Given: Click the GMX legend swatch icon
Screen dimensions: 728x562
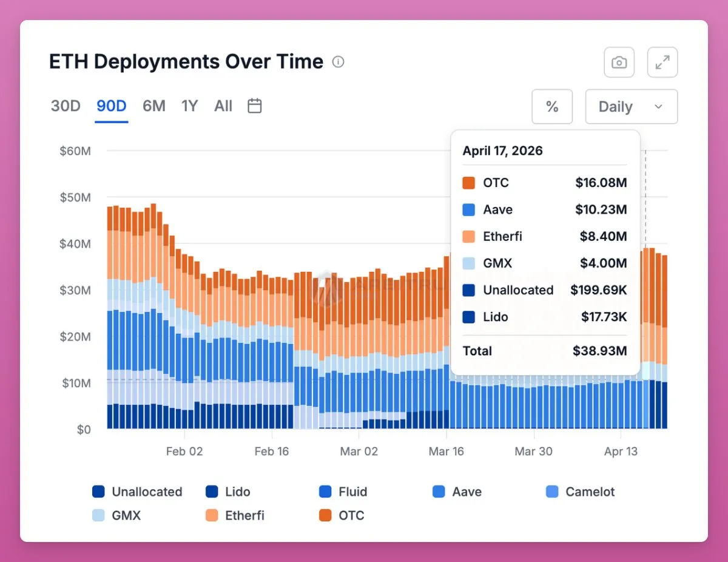Looking at the screenshot, I should pyautogui.click(x=98, y=515).
